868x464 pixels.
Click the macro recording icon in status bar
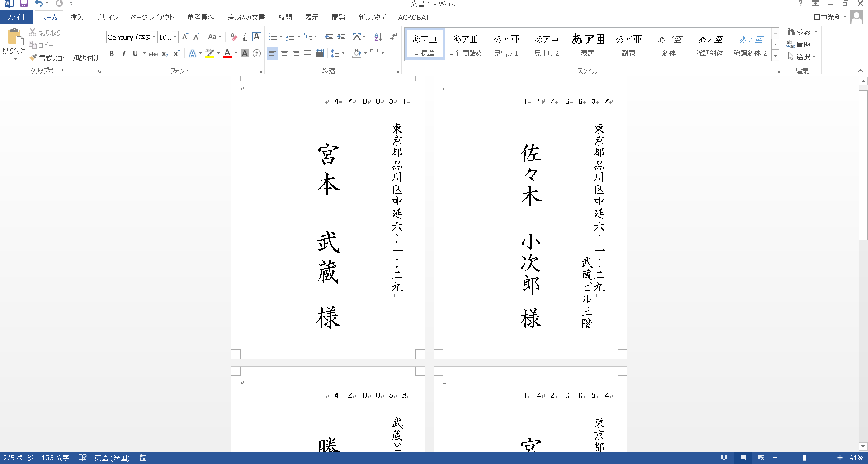[x=143, y=458]
